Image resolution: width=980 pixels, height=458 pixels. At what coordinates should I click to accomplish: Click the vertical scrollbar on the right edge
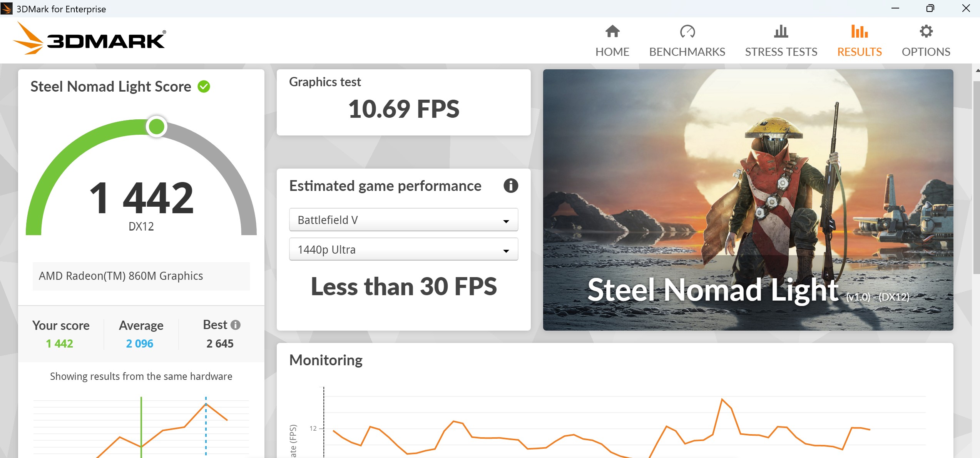click(976, 177)
